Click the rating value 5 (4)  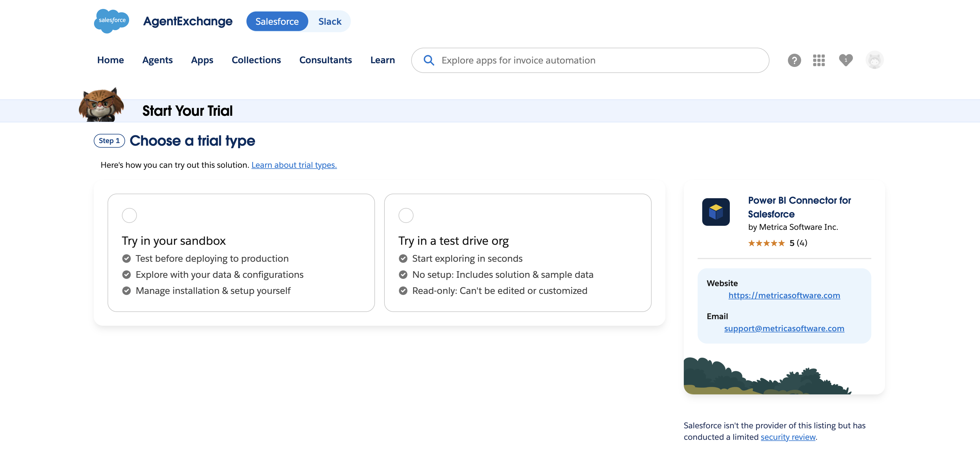pos(798,243)
